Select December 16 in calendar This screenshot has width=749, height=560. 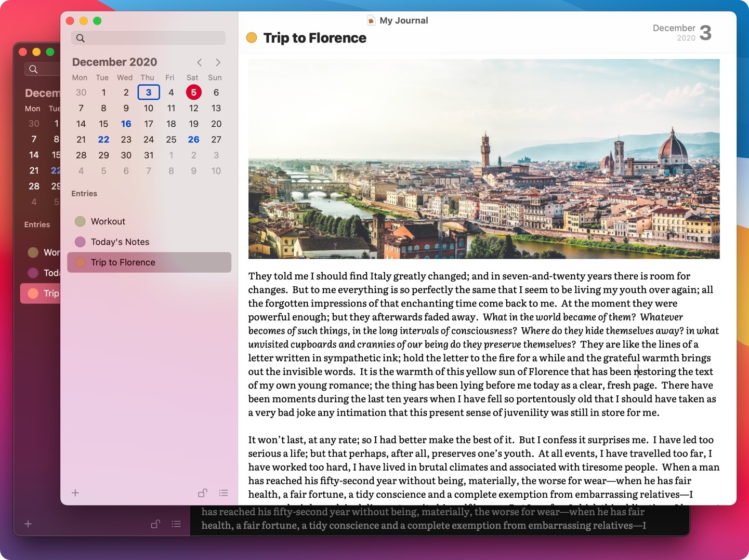[126, 124]
